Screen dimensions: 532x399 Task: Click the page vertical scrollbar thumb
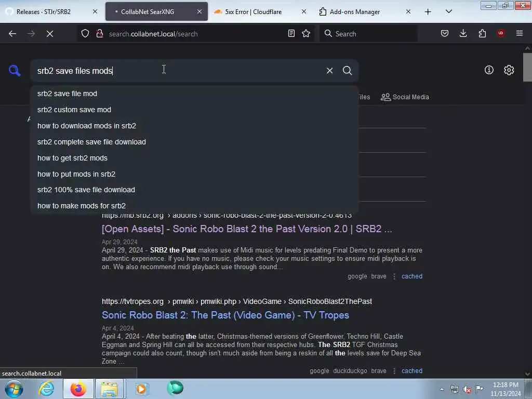pos(527,67)
